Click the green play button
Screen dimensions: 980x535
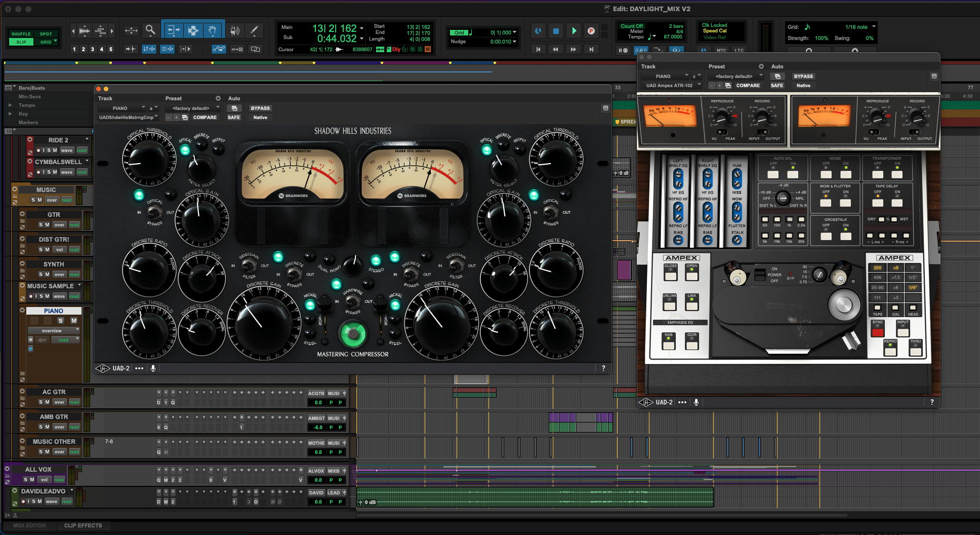coord(574,31)
